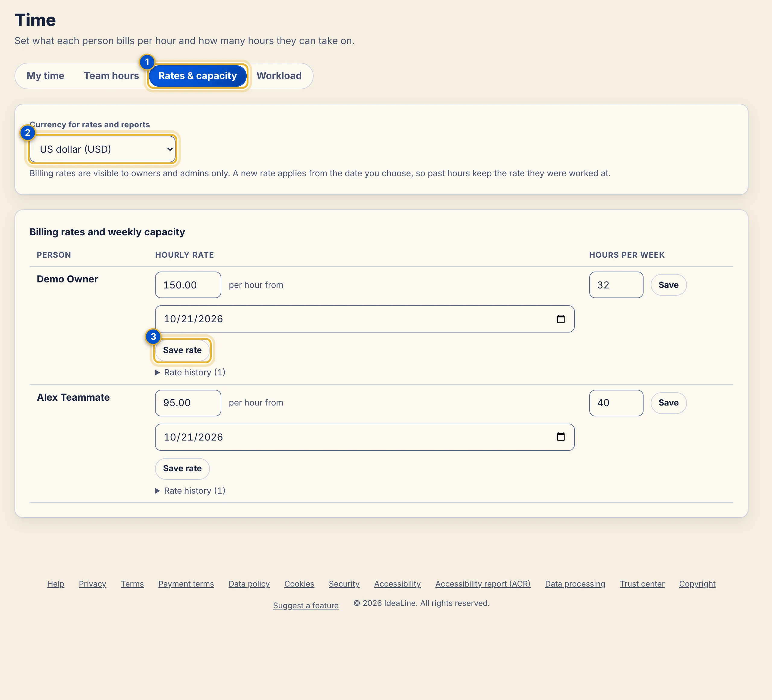
Task: Save Alex Teammate's weekly hours
Action: pos(668,403)
